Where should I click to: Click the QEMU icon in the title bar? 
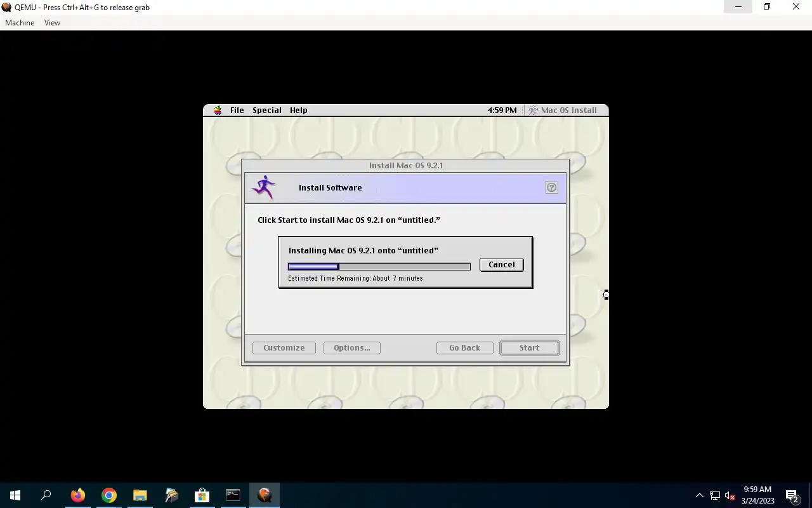tap(6, 8)
